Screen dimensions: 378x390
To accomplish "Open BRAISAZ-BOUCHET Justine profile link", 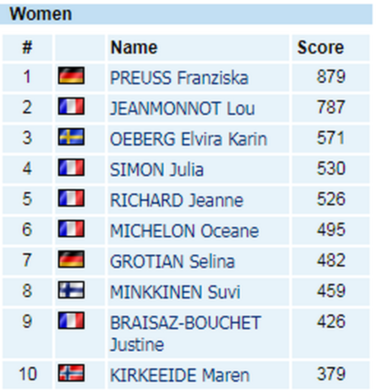I will 185,333.
